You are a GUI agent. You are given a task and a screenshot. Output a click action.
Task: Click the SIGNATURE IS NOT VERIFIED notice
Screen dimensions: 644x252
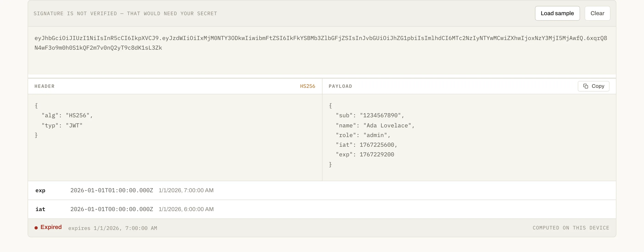pyautogui.click(x=125, y=14)
